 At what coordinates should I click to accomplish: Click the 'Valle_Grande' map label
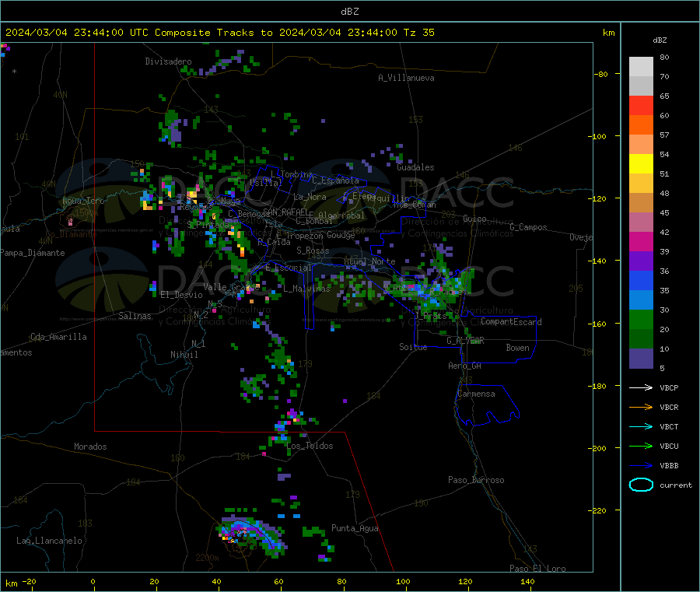click(231, 286)
